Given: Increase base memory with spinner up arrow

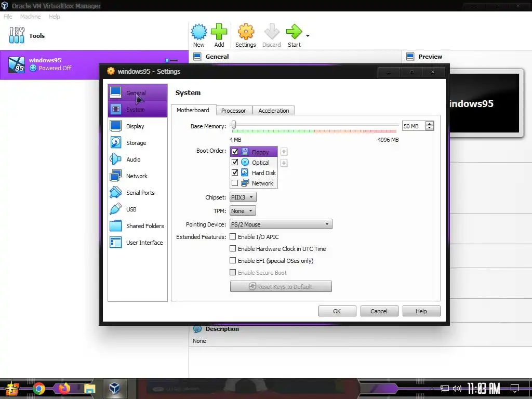Looking at the screenshot, I should pyautogui.click(x=430, y=124).
